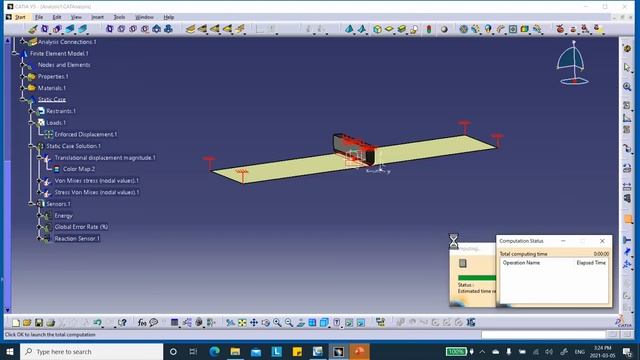
Task: Open File Explorer from the taskbar
Action: click(235, 352)
